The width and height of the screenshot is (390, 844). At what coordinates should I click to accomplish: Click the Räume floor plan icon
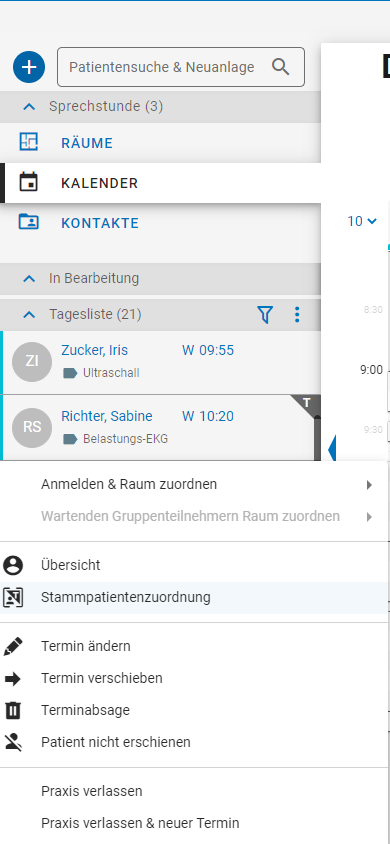[x=29, y=141]
